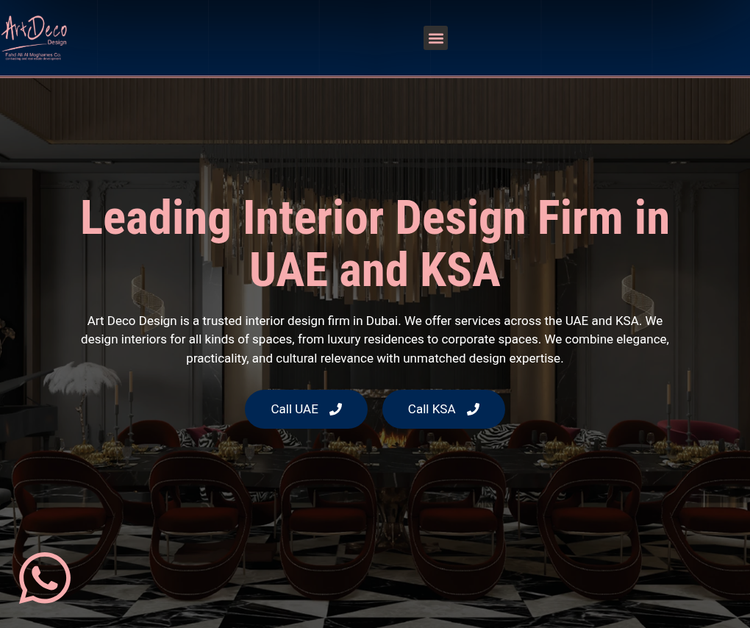Image resolution: width=750 pixels, height=628 pixels.
Task: Click the spiral wall sconce on right
Action: (x=638, y=297)
